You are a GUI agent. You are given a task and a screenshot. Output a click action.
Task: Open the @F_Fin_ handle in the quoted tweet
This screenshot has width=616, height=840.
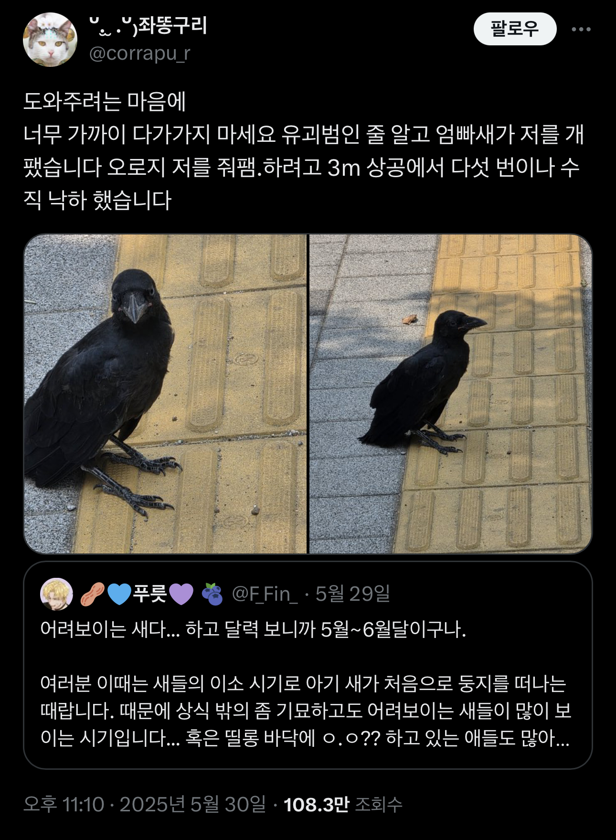[x=265, y=594]
